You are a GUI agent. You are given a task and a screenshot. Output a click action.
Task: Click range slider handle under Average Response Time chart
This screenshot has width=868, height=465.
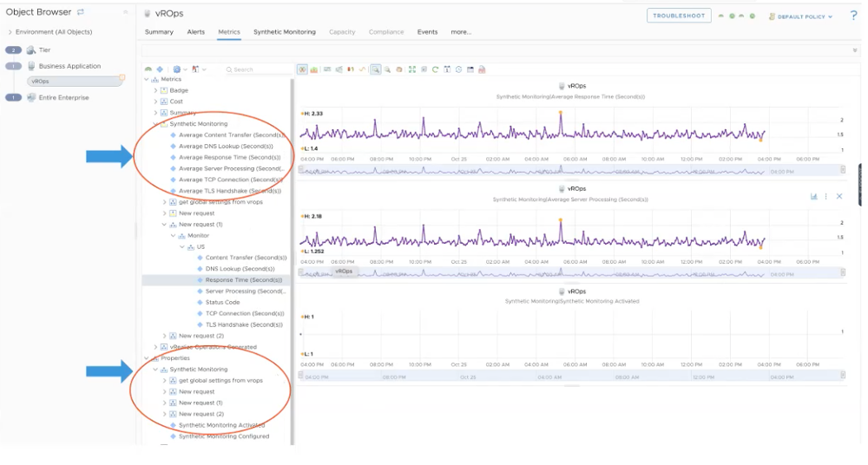(x=843, y=169)
